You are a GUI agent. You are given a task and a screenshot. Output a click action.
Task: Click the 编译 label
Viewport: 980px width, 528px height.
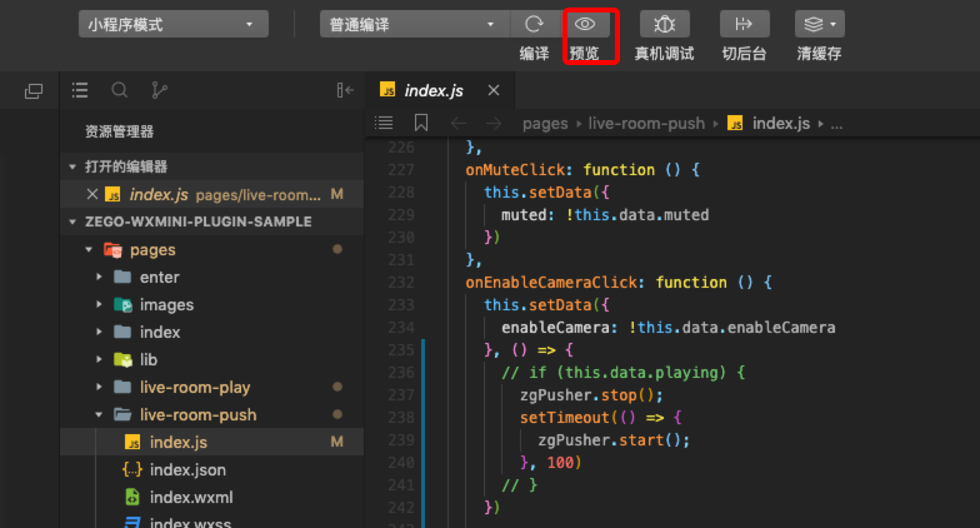[x=534, y=54]
